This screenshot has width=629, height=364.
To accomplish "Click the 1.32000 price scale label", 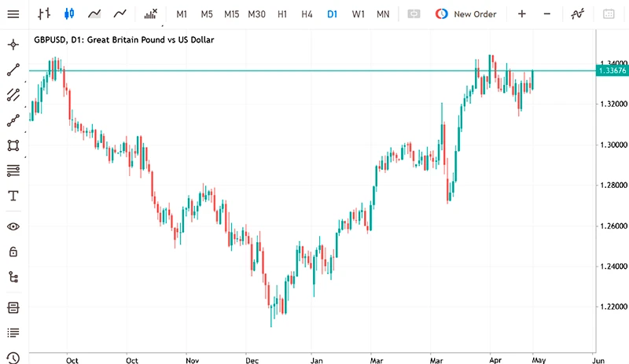I will [613, 104].
